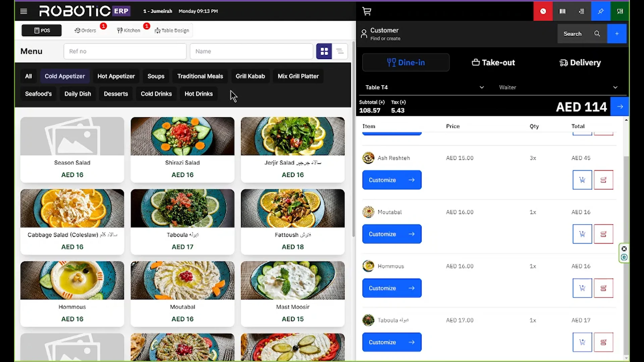Select Mix Grill Platter category
644x362 pixels.
[298, 76]
